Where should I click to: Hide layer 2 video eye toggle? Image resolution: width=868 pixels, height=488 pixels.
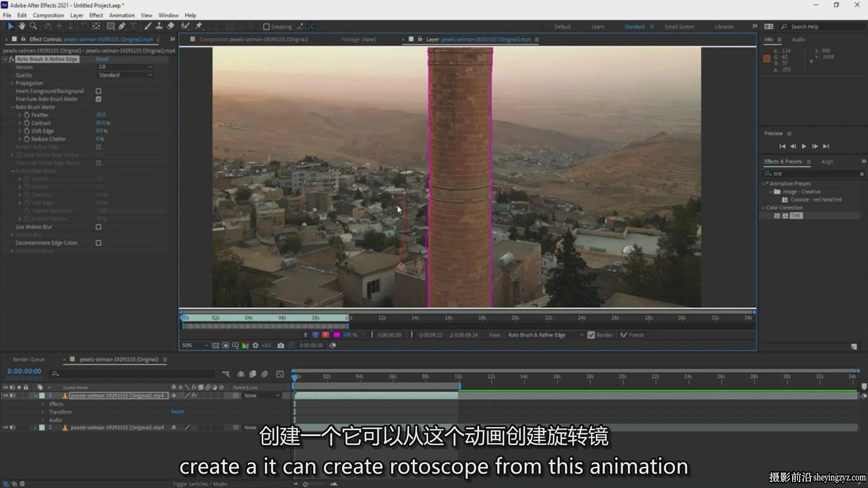(5, 427)
